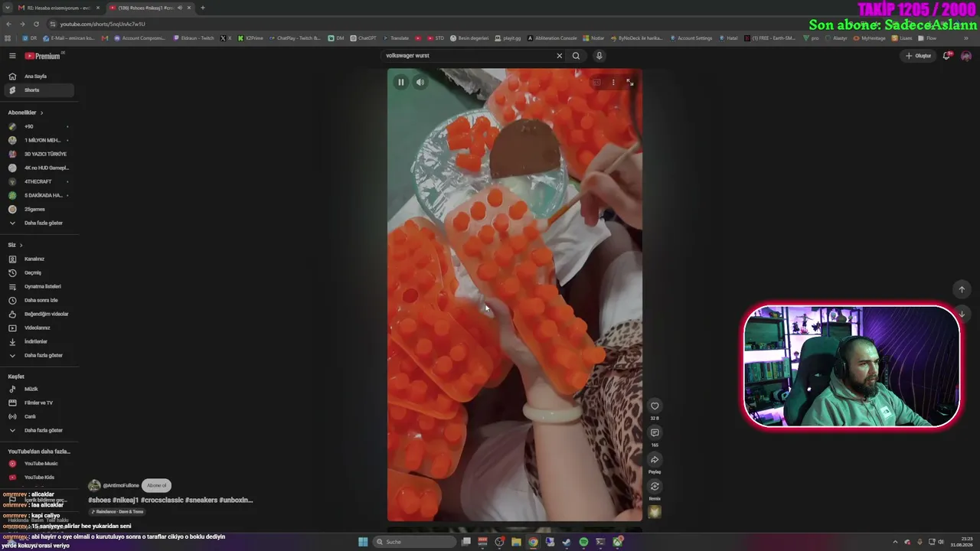The width and height of the screenshot is (980, 551).
Task: Open the sound thumbnail below Remix
Action: coord(655,512)
